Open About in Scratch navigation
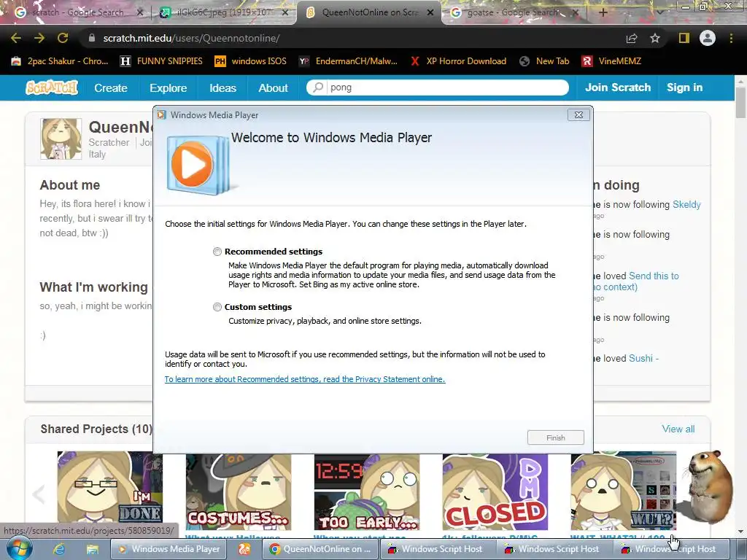 273,87
